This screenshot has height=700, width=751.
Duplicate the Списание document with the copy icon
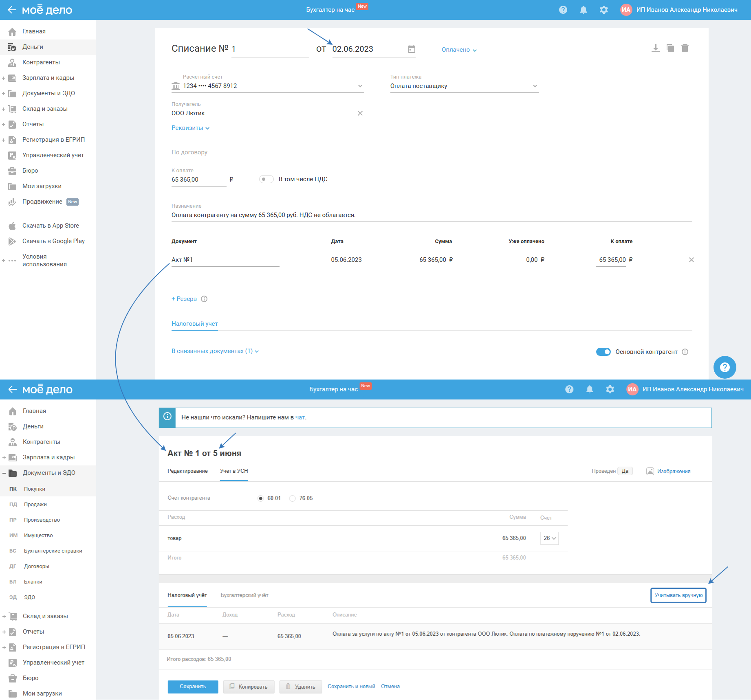tap(670, 48)
